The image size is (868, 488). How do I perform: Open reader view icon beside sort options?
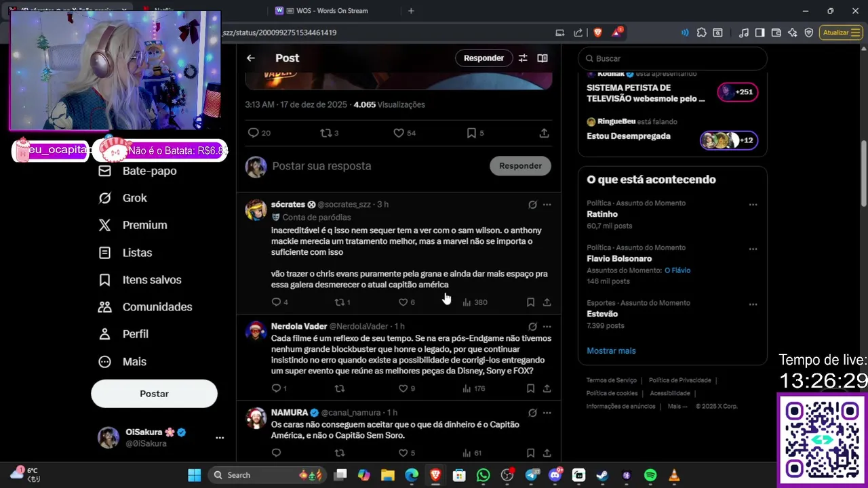pos(542,58)
